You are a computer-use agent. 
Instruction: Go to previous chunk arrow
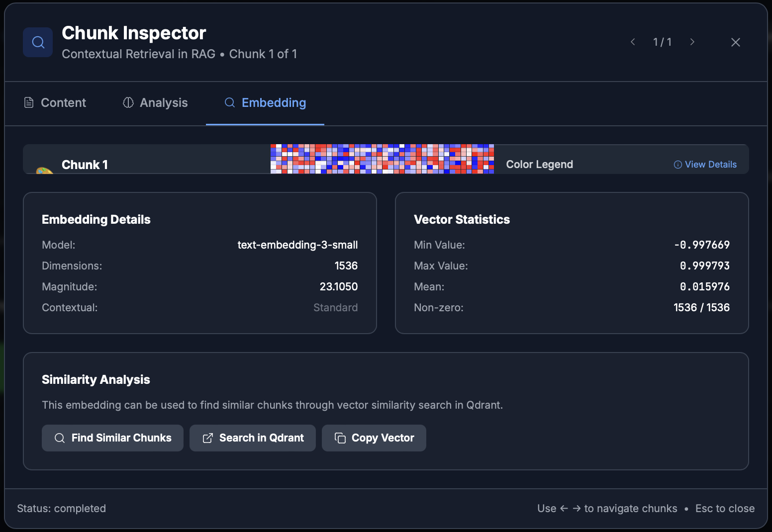pyautogui.click(x=633, y=42)
